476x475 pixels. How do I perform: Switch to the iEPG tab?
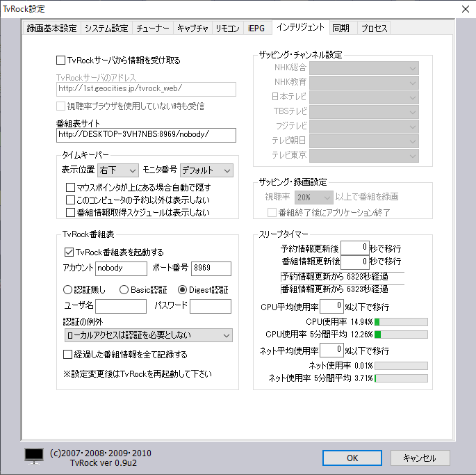pos(256,29)
